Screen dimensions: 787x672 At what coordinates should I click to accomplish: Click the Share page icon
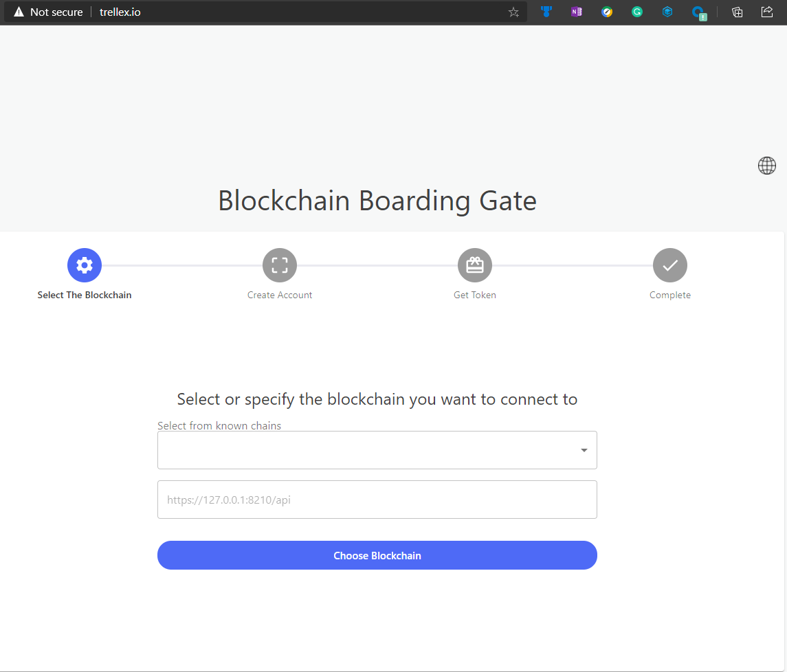tap(767, 12)
